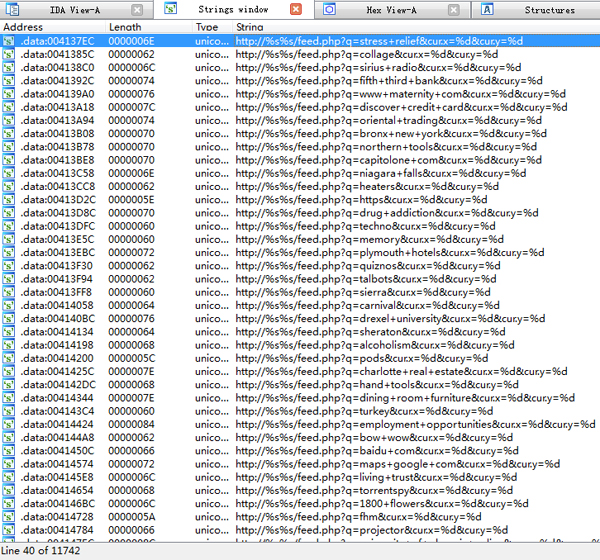
Task: Click length value 00000084
Action: pyautogui.click(x=131, y=424)
